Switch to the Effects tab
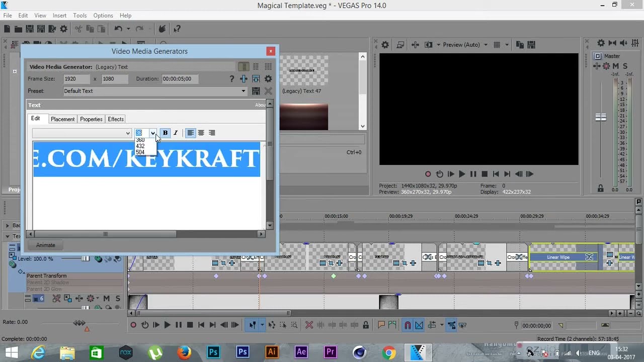The height and width of the screenshot is (362, 644). click(116, 119)
